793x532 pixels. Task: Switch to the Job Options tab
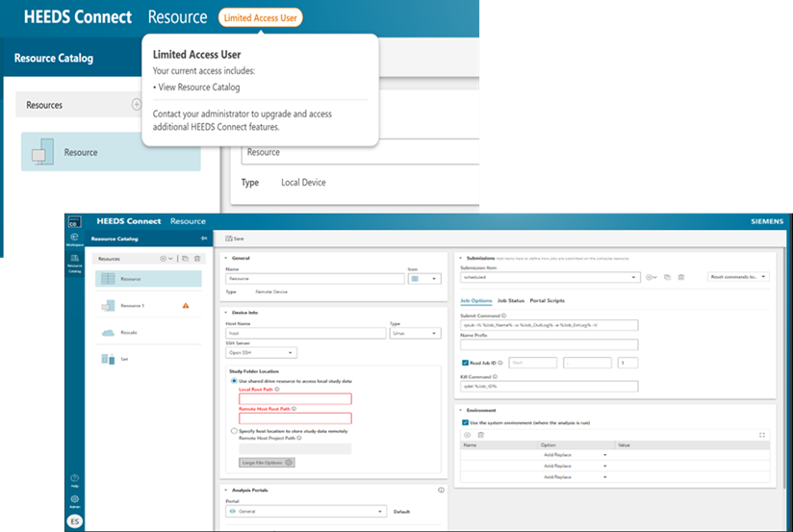click(x=476, y=300)
